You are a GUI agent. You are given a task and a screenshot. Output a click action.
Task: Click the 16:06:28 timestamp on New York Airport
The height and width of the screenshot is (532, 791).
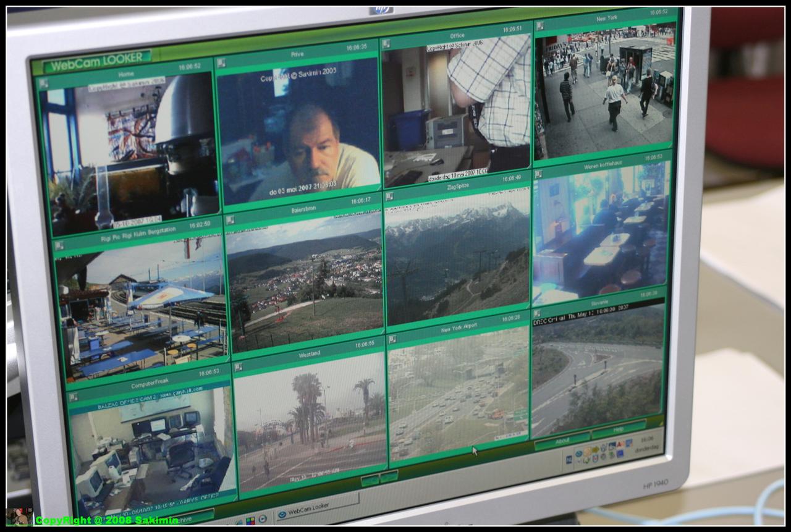(x=511, y=319)
